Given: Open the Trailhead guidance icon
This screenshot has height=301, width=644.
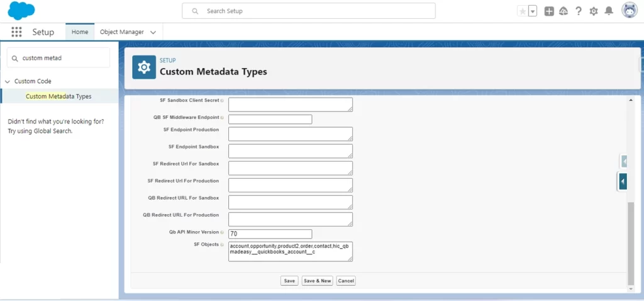Looking at the screenshot, I should click(563, 11).
